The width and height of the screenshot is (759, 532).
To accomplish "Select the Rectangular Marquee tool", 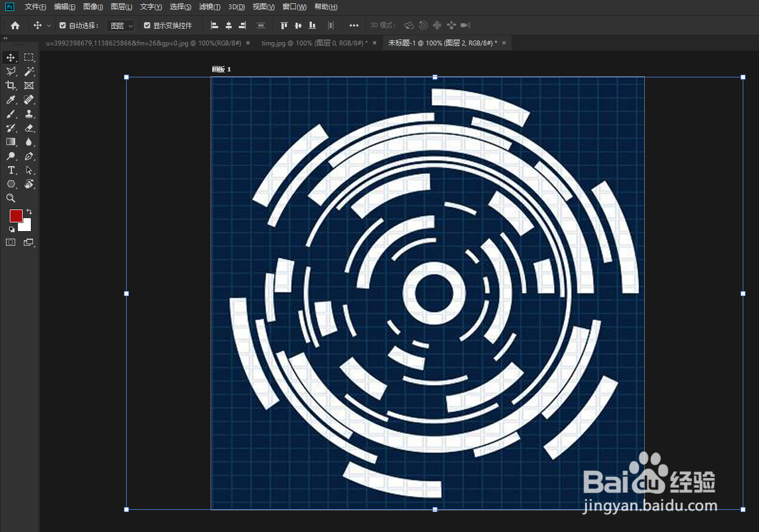I will tap(29, 57).
